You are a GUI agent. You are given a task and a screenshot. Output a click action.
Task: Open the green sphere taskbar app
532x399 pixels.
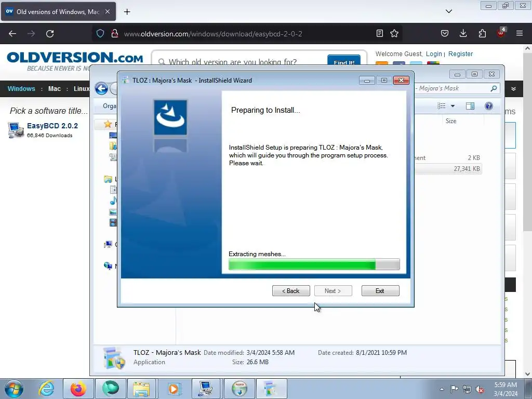[111, 389]
